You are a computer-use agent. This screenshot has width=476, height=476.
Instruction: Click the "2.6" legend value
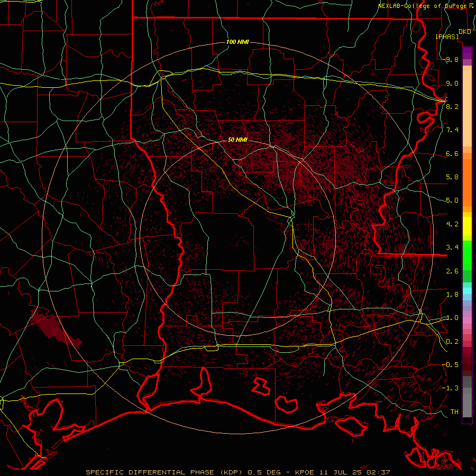coord(452,271)
